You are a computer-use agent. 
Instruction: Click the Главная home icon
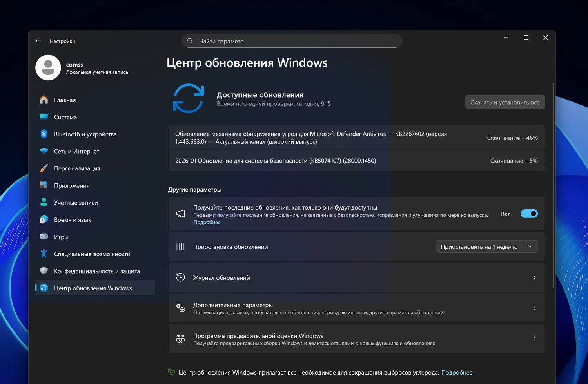[44, 100]
